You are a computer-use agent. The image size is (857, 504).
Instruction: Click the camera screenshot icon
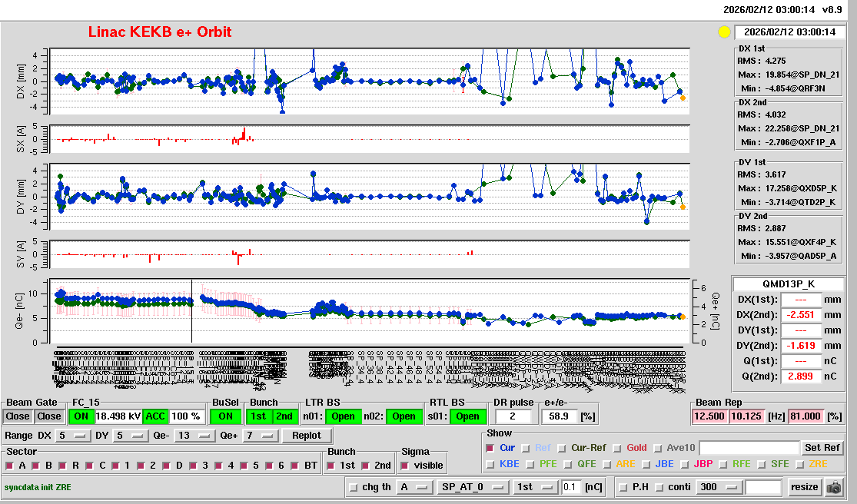tap(834, 487)
